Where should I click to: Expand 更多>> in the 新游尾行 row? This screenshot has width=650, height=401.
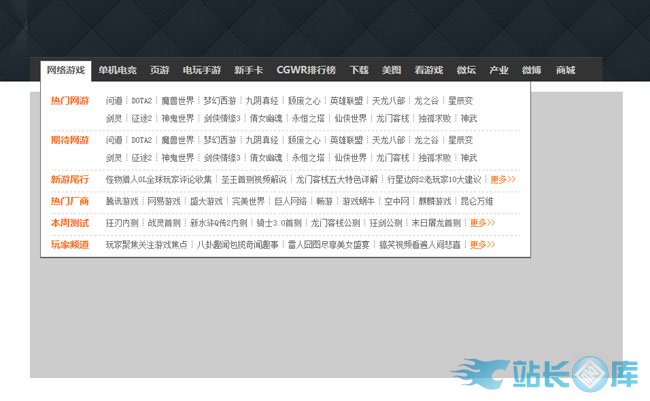pyautogui.click(x=503, y=180)
